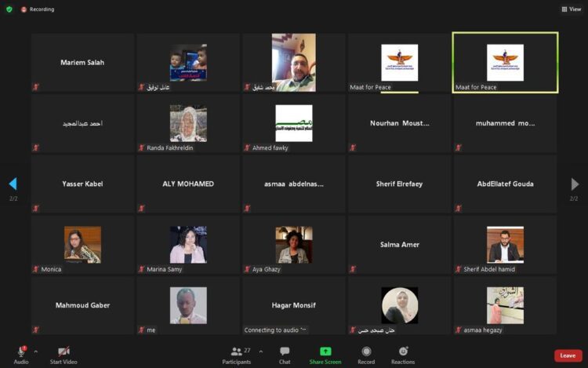Click Sherif Abdel hamid's video thumbnail
588x368 pixels.
(x=505, y=244)
